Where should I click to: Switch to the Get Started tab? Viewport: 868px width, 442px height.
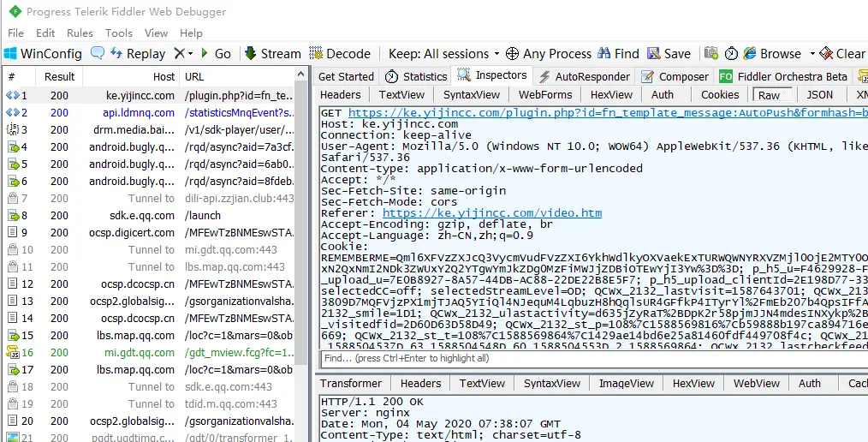(346, 76)
